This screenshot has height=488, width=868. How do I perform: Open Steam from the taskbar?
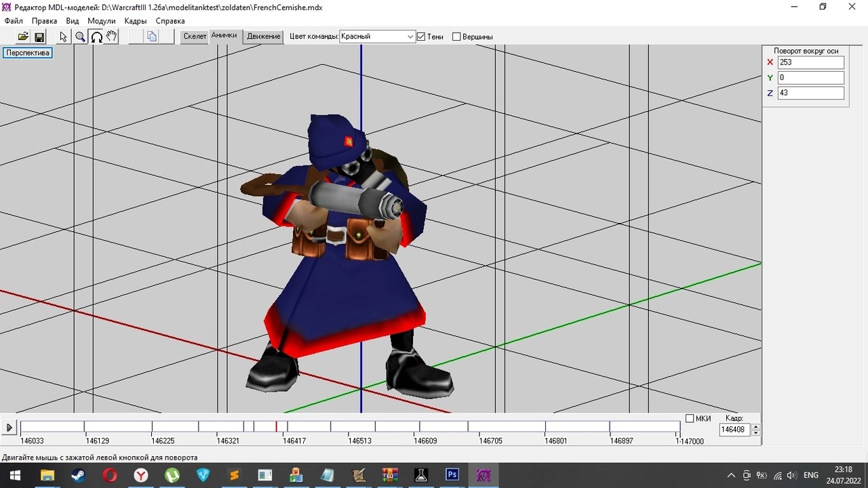78,475
